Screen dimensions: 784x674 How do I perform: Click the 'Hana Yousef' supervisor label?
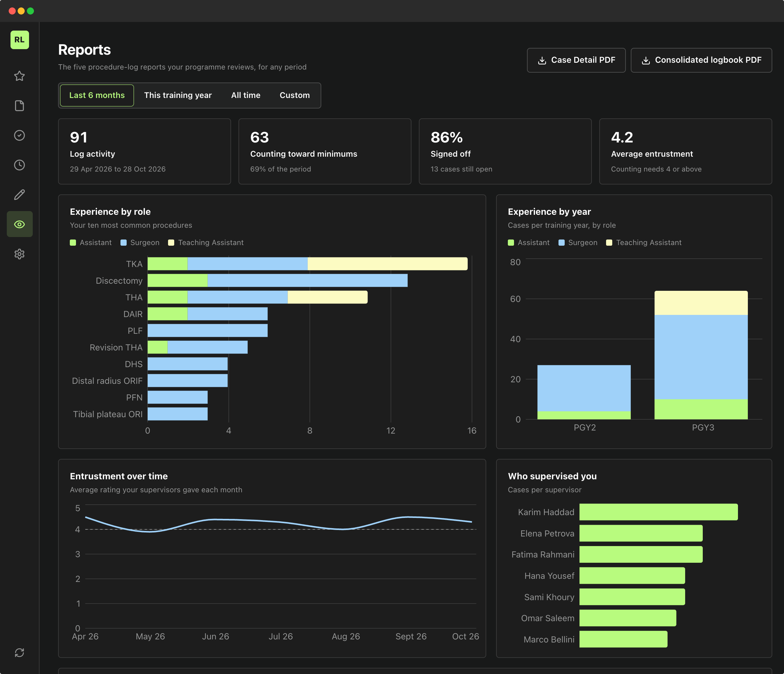point(549,576)
